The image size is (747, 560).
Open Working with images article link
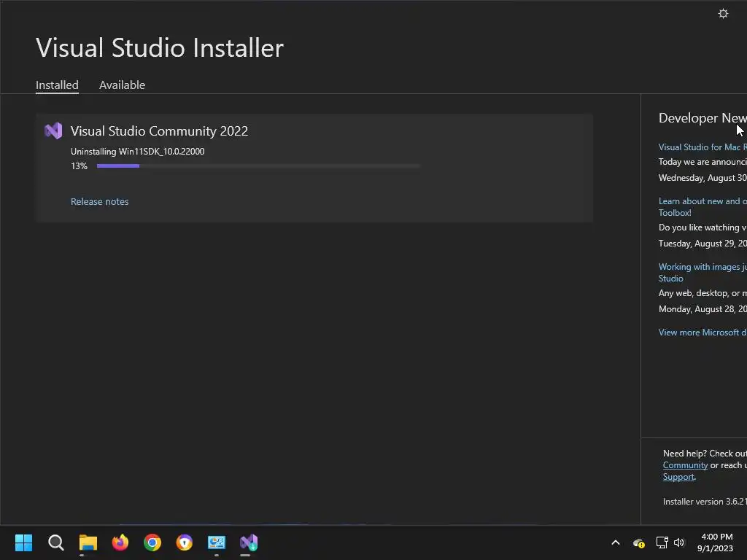tap(703, 273)
